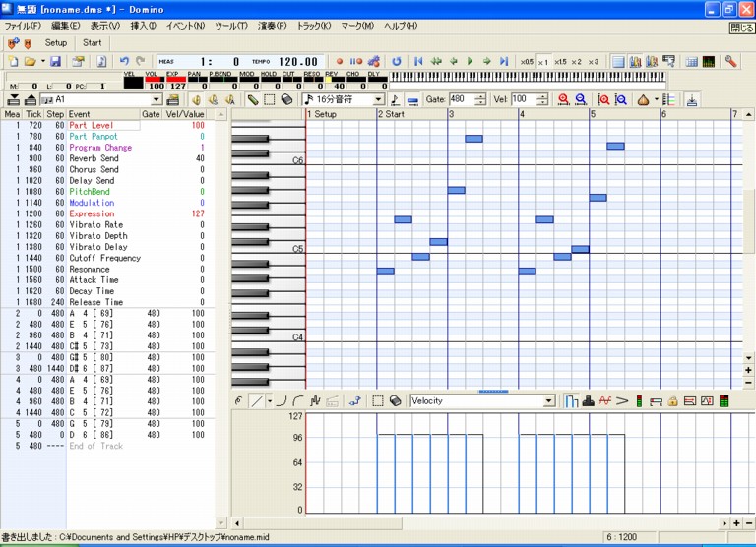Open preferences with the wrench icon

[731, 61]
